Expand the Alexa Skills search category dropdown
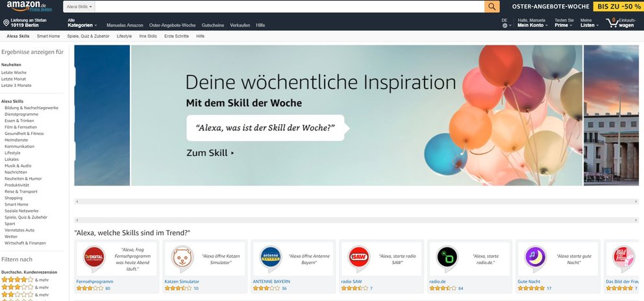644x301 pixels. (79, 7)
